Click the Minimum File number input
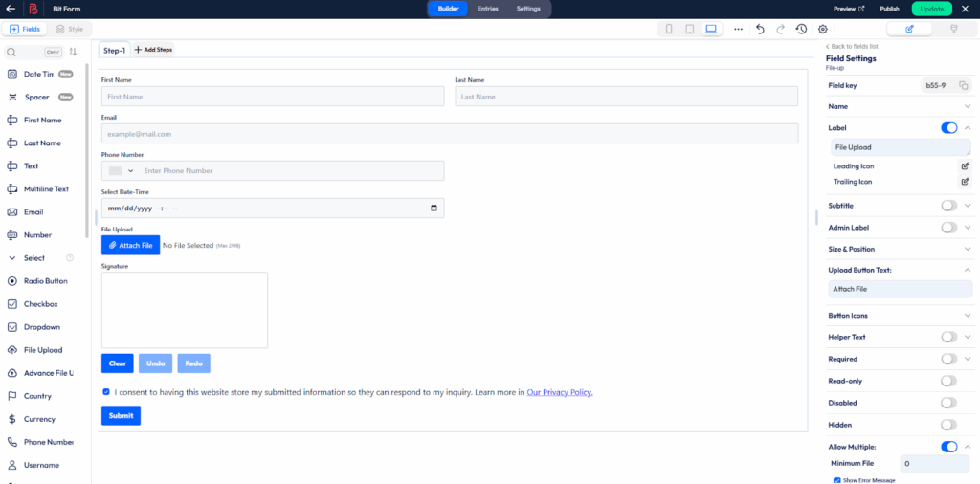This screenshot has height=484, width=980. pyautogui.click(x=934, y=464)
